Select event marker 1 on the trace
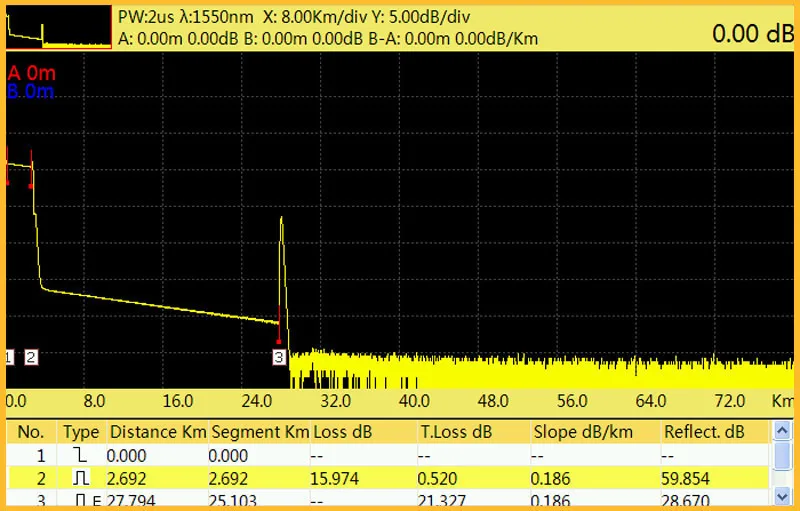Screen dimensions: 800x511 pyautogui.click(x=9, y=357)
